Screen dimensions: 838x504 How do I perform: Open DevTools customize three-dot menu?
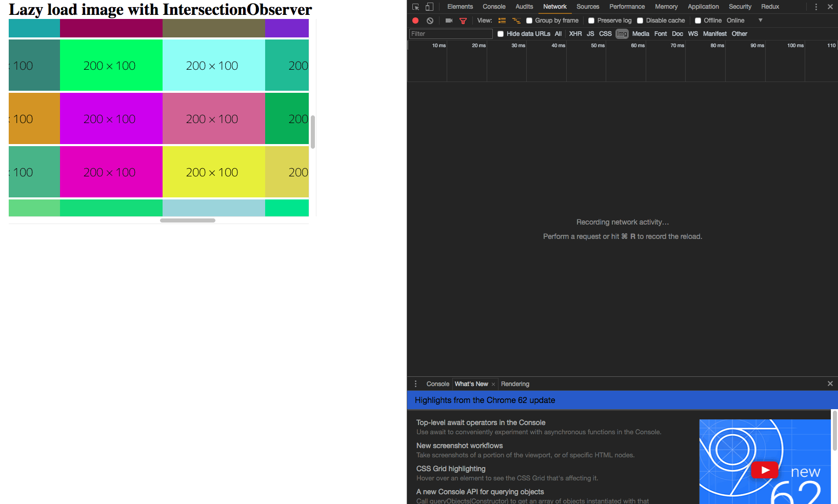816,7
